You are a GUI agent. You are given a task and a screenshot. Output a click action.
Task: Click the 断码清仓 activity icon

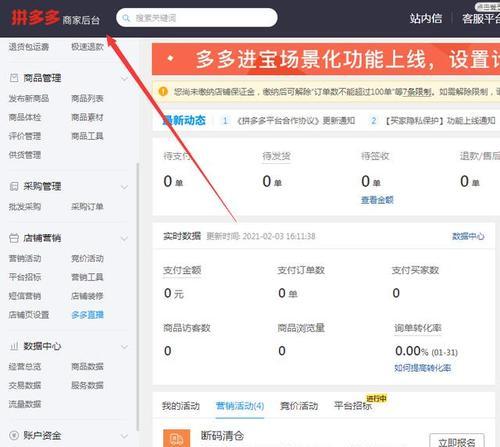point(177,438)
